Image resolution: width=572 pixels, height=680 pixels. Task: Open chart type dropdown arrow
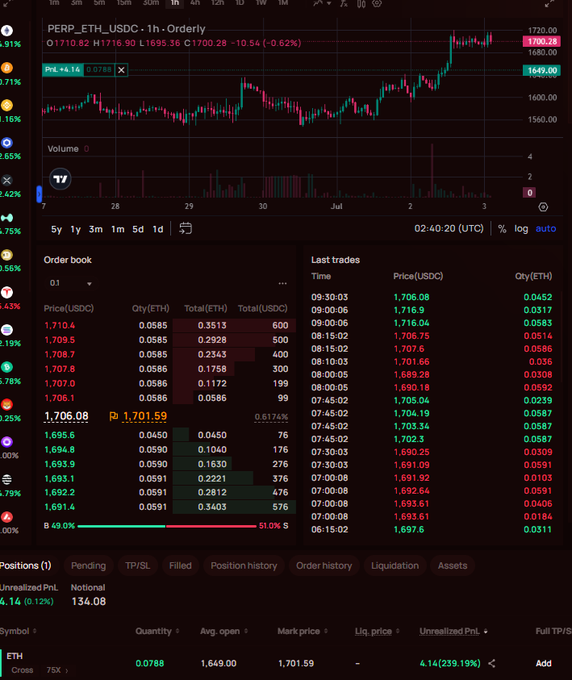tap(329, 3)
